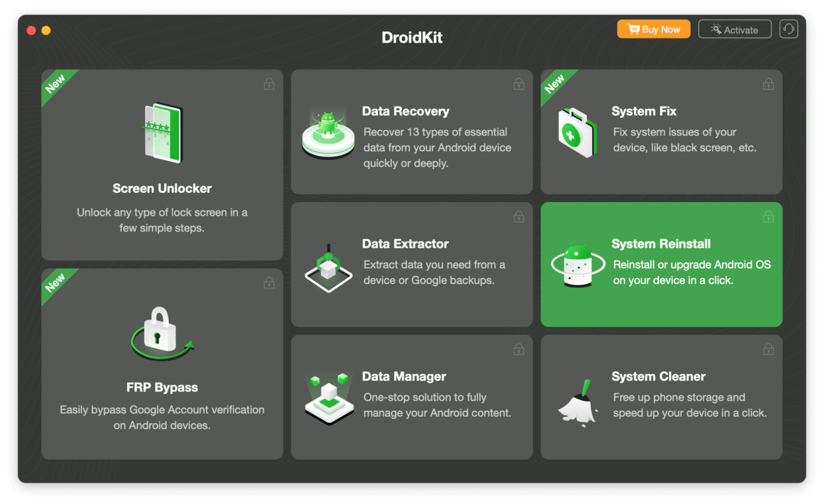Click lock icon on System Fix card
This screenshot has height=504, width=824.
point(768,84)
